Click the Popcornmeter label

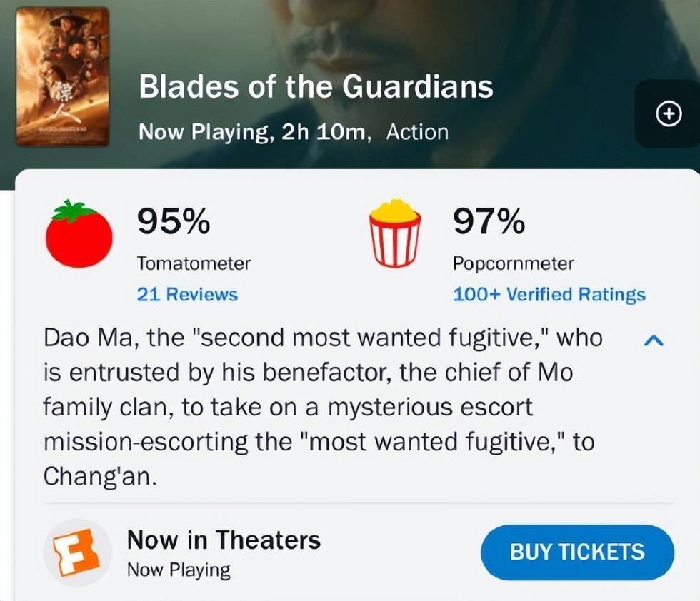click(x=513, y=263)
